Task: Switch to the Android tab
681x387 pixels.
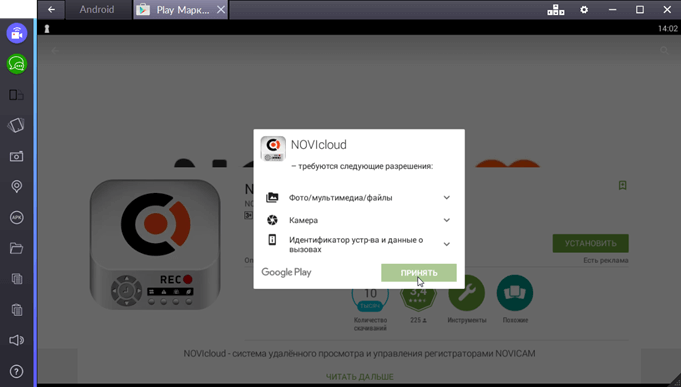Action: [97, 10]
